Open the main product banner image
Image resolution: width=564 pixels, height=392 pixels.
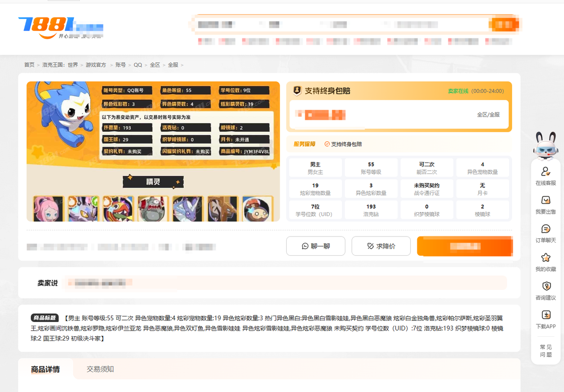pos(153,151)
